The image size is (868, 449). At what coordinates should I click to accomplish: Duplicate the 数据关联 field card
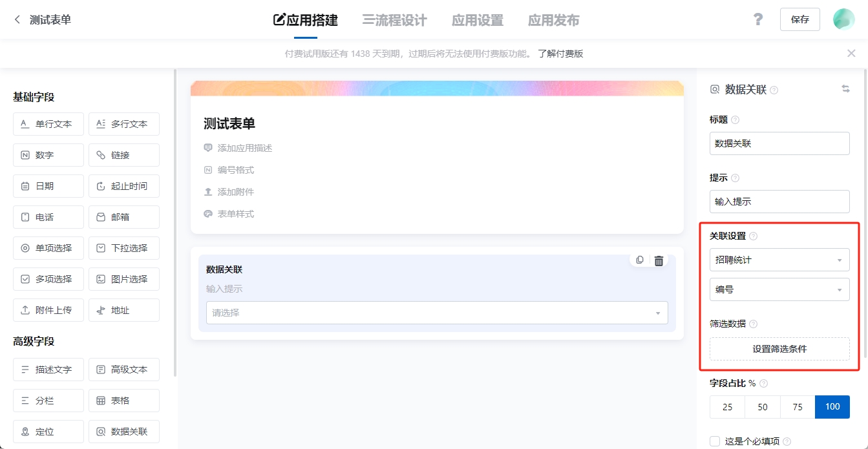640,260
